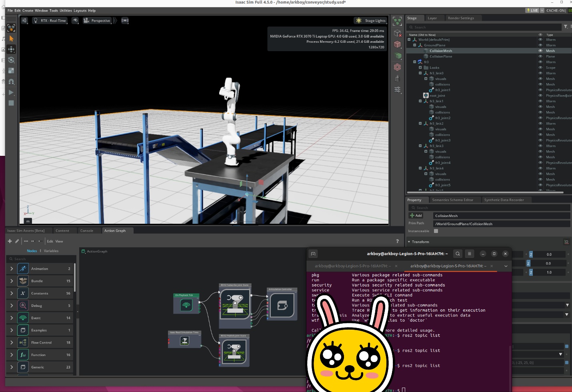
Task: Click the green cubes selection icon beside viewport
Action: [x=397, y=22]
